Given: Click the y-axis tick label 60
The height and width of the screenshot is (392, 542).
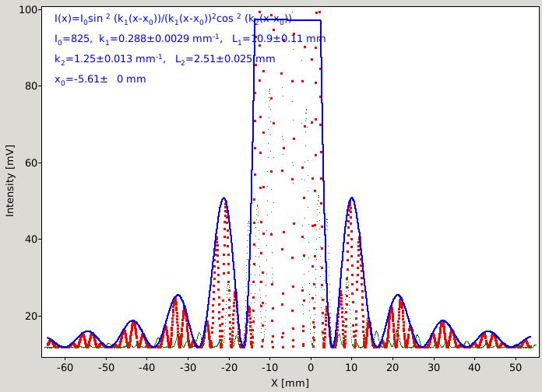Looking at the screenshot, I should click(x=31, y=163).
